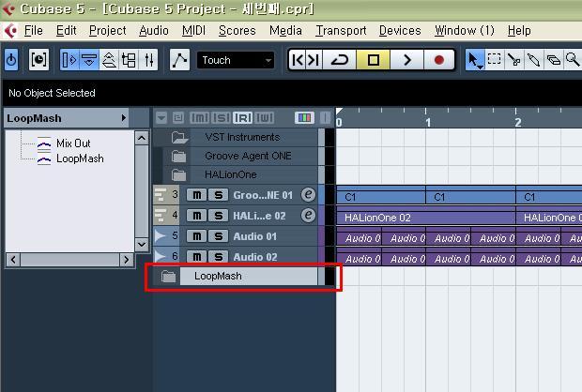Open the Edit menu
This screenshot has height=392, width=582.
click(x=66, y=30)
